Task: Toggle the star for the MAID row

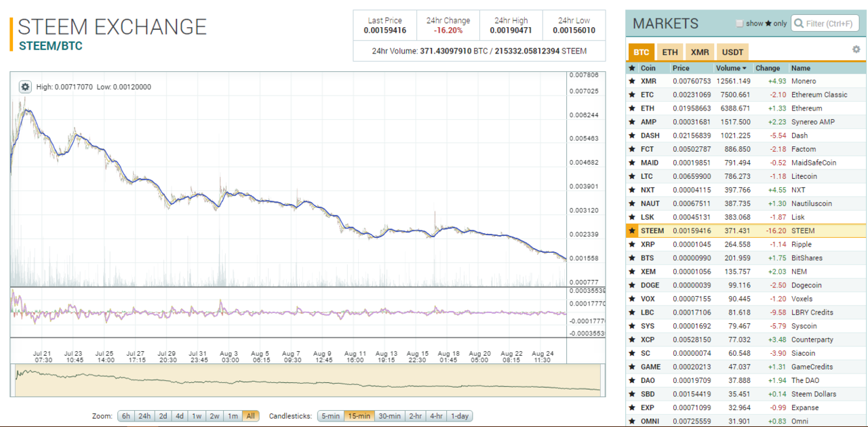Action: click(632, 163)
